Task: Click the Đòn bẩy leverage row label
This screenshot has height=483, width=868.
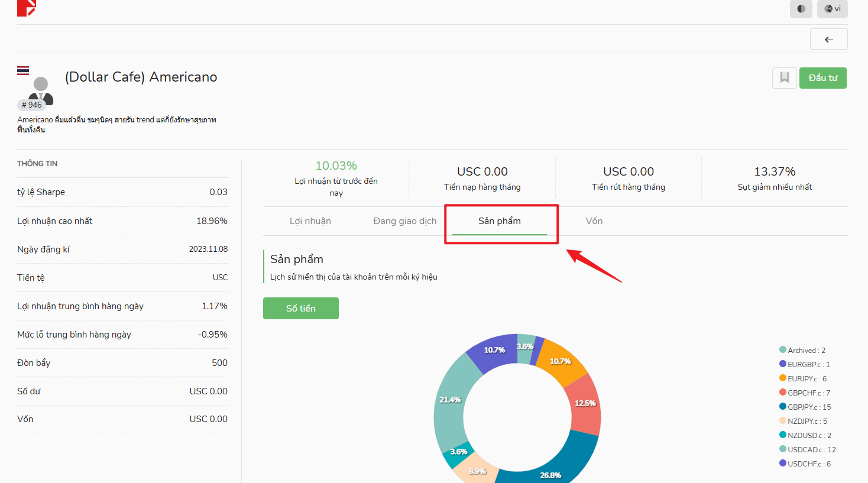Action: click(x=34, y=363)
